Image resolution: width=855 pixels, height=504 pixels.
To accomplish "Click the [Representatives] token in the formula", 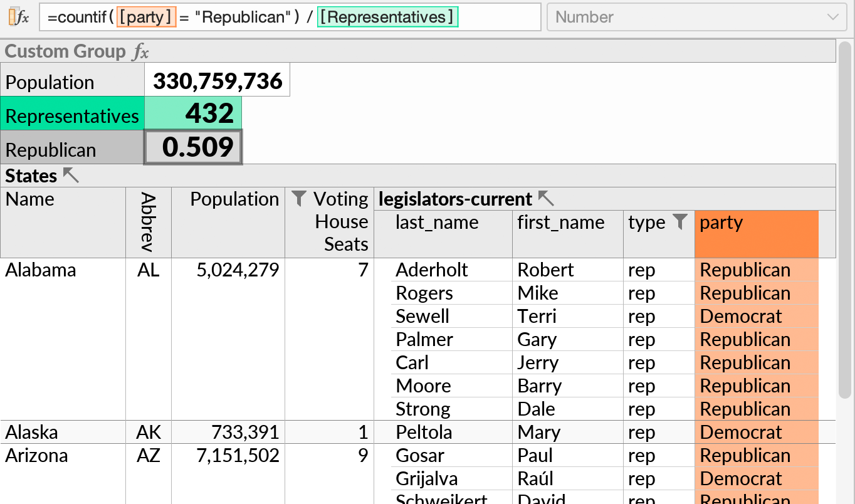I will click(387, 17).
